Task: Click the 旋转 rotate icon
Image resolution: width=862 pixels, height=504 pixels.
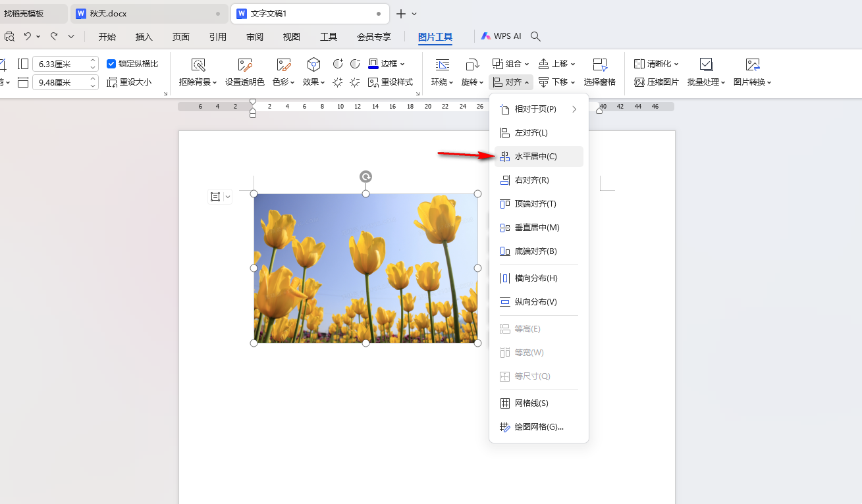Action: click(x=472, y=64)
